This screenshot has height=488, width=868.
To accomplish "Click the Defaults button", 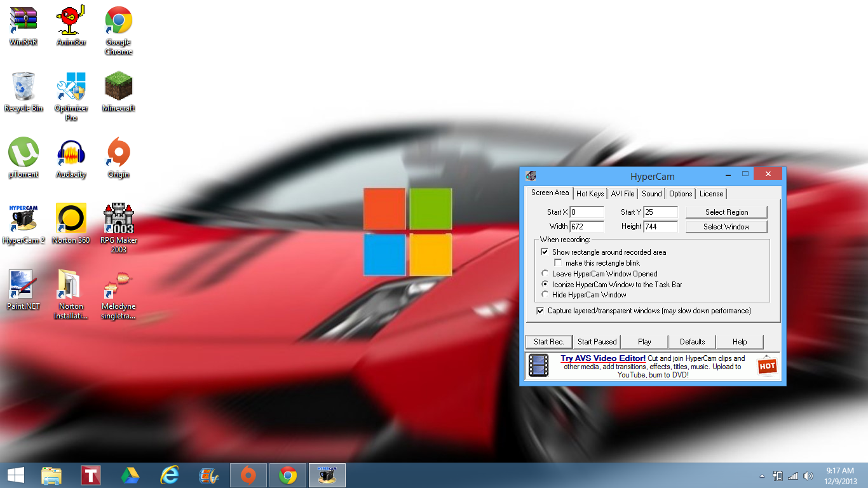I will (692, 342).
